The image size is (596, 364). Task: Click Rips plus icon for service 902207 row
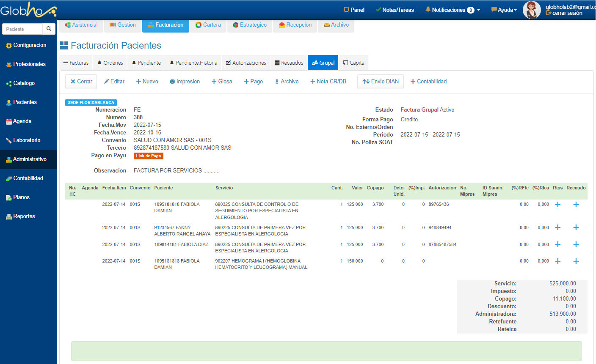point(557,261)
